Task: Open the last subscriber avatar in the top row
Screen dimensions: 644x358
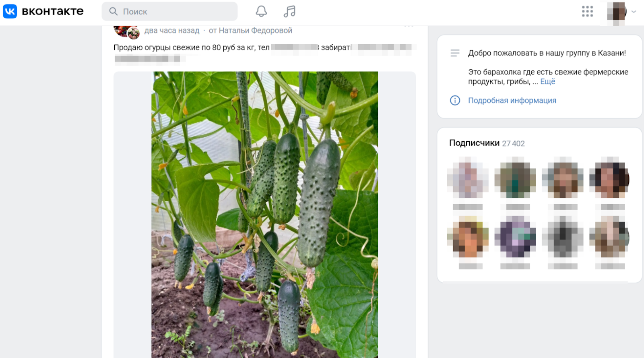Action: pyautogui.click(x=609, y=177)
